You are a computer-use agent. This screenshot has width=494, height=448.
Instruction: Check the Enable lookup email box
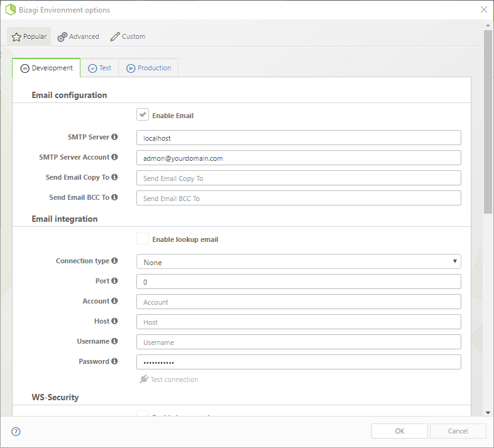point(143,239)
